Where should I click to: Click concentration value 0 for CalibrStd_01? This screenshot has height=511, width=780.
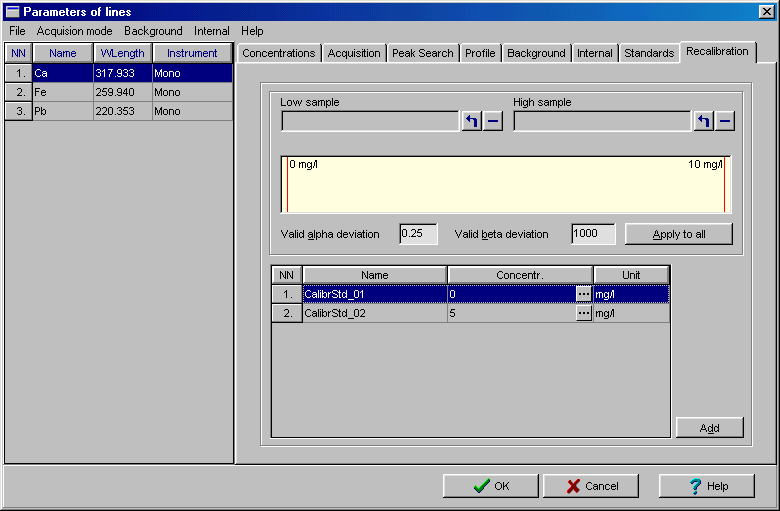[x=511, y=294]
